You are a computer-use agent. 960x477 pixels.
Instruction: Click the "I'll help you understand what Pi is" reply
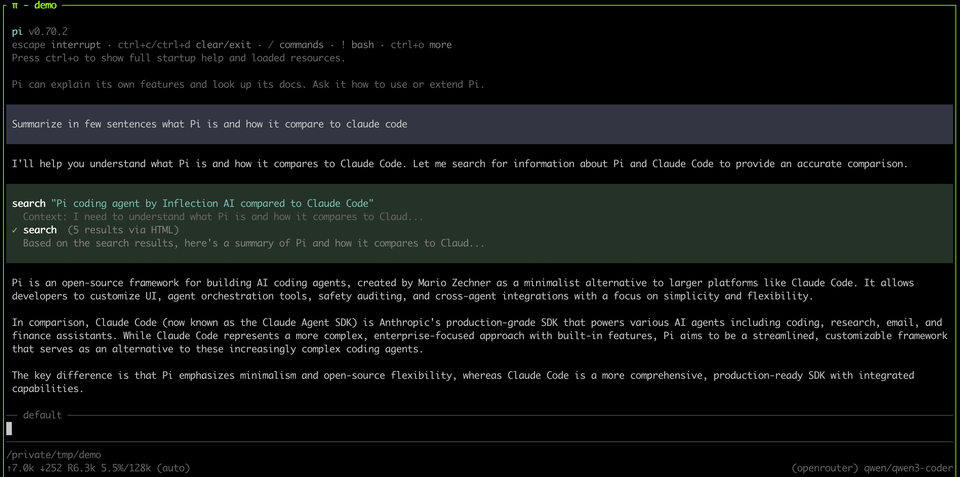pyautogui.click(x=460, y=164)
